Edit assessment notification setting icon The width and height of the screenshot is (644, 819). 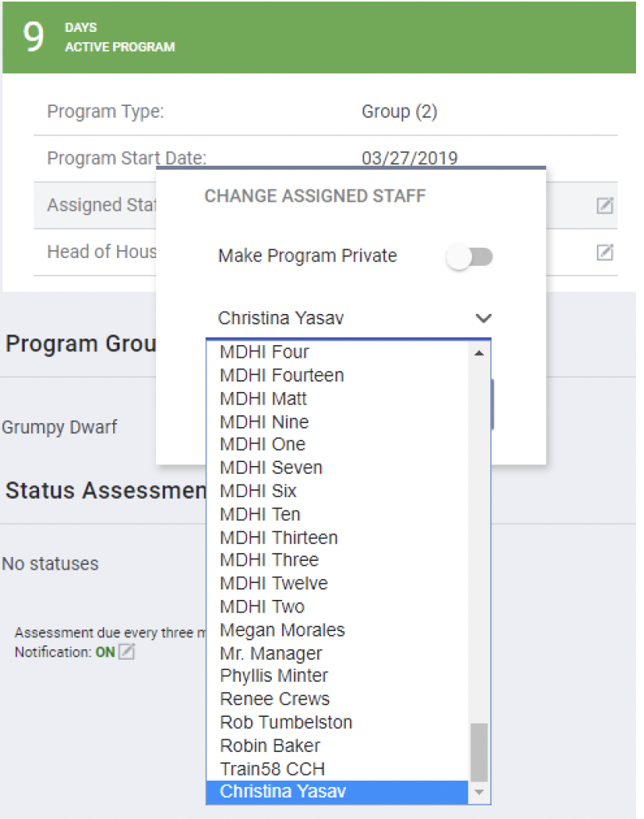point(126,652)
